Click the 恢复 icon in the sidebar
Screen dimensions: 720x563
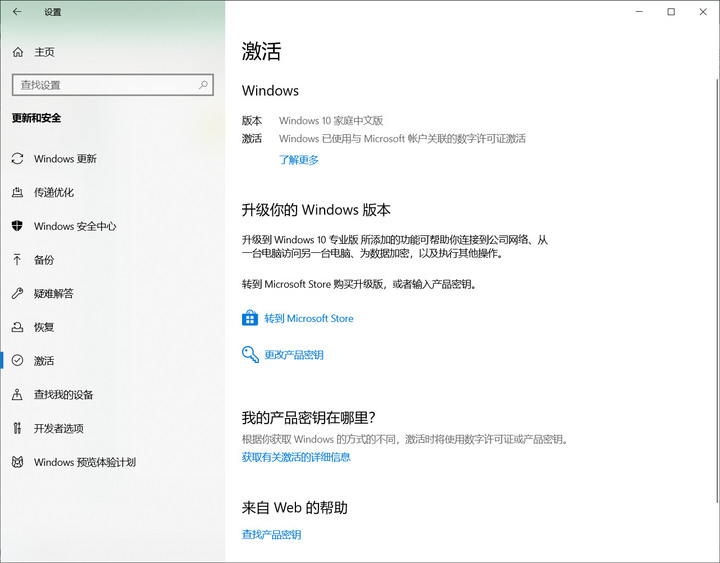pos(17,327)
